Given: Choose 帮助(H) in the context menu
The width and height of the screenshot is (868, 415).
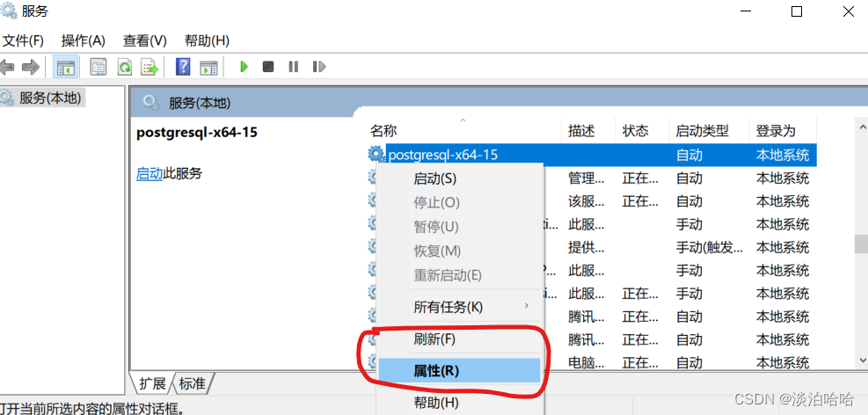Looking at the screenshot, I should 460,403.
